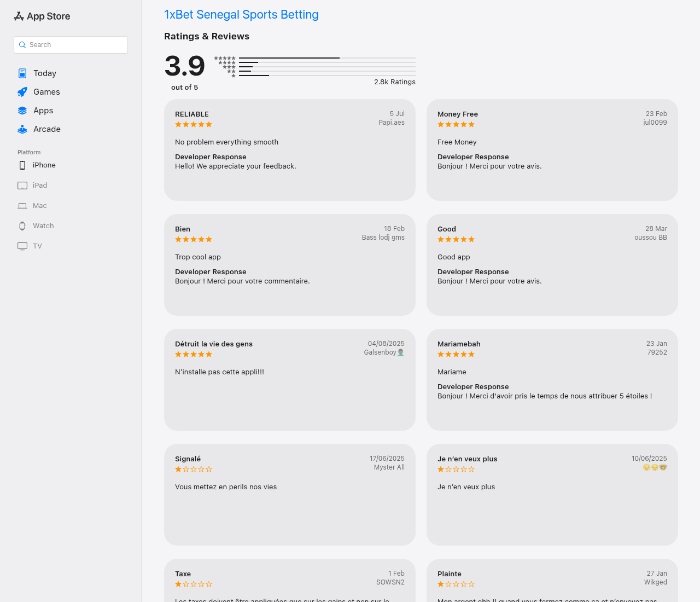This screenshot has width=700, height=602.
Task: Go to Arcade in sidebar
Action: 47,129
